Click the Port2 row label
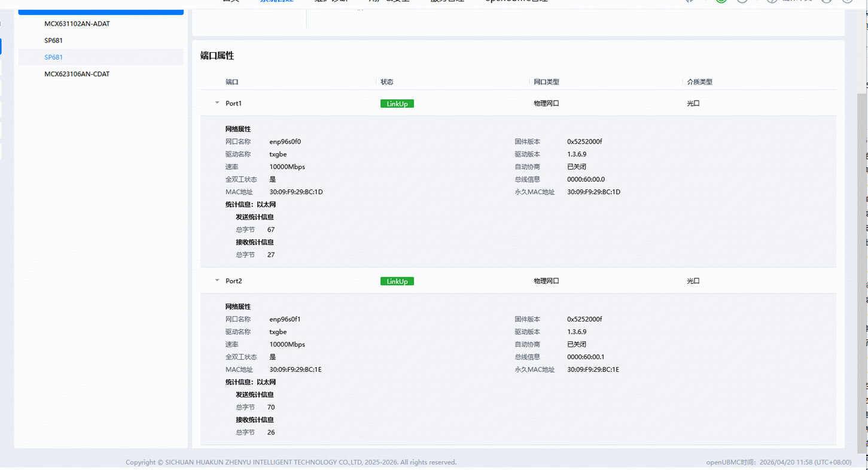This screenshot has width=868, height=470. [234, 281]
